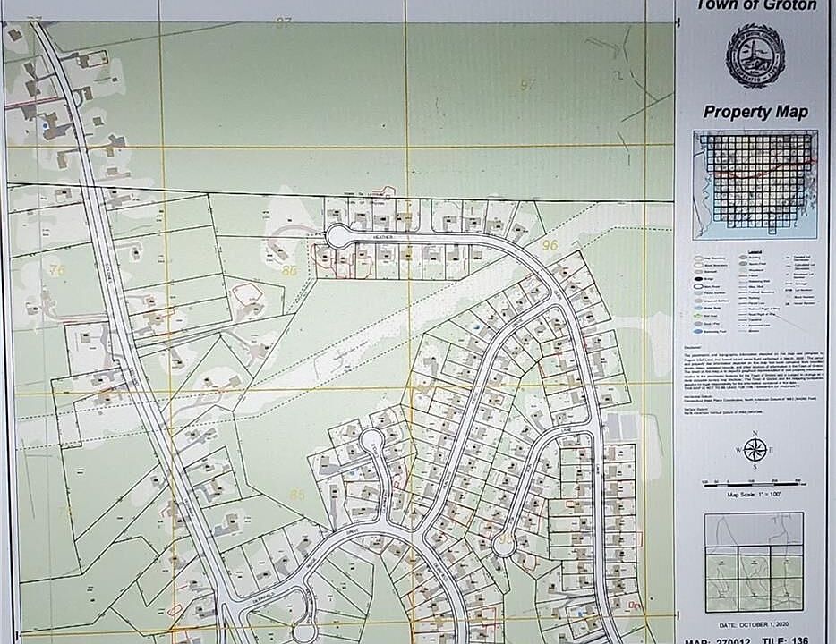The width and height of the screenshot is (836, 644).
Task: Click the "Property Map" heading
Action: pyautogui.click(x=755, y=111)
